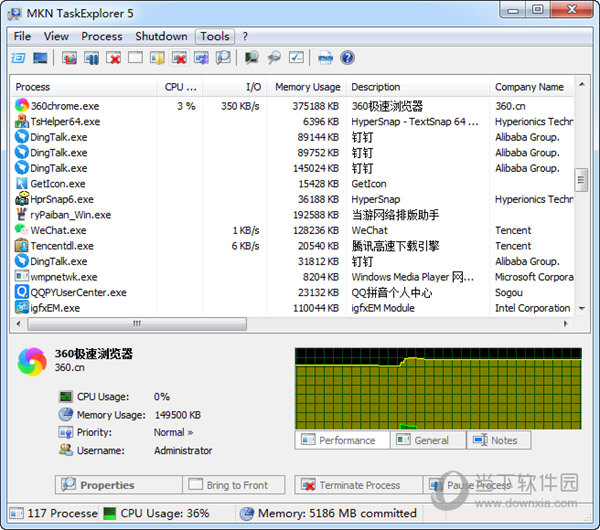Switch to the General tab
The height and width of the screenshot is (530, 600).
coord(428,440)
